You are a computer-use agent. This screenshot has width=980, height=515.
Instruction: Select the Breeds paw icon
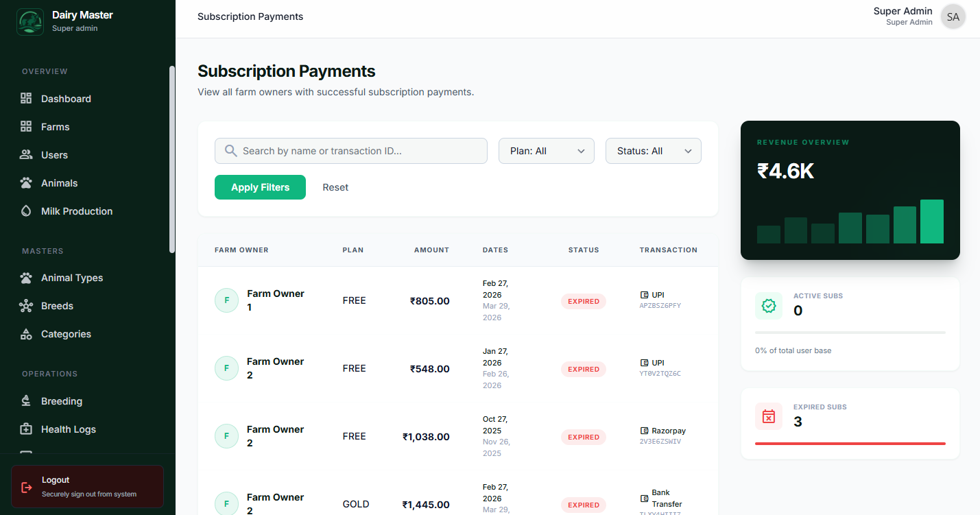coord(25,305)
